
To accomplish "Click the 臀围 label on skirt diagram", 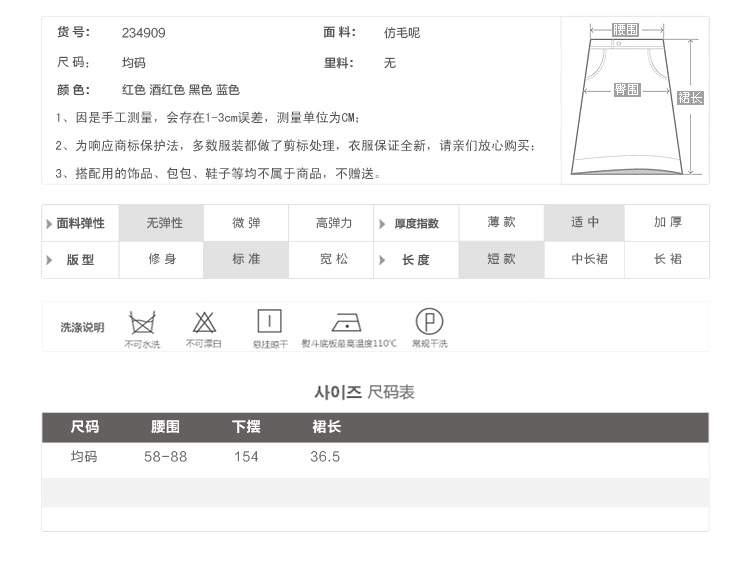I will coord(627,89).
